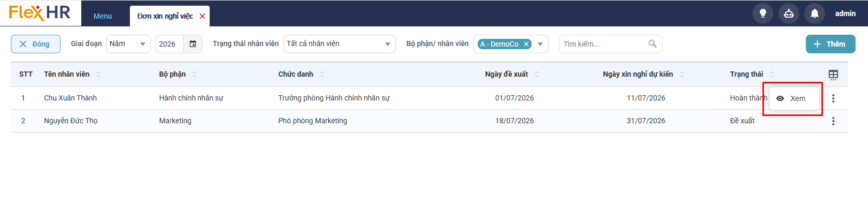The image size is (868, 203).
Task: Click the search magnifier icon
Action: coord(653,44)
